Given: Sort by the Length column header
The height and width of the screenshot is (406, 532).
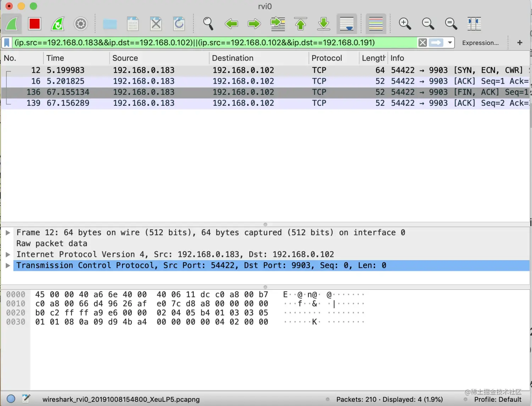Looking at the screenshot, I should [373, 58].
